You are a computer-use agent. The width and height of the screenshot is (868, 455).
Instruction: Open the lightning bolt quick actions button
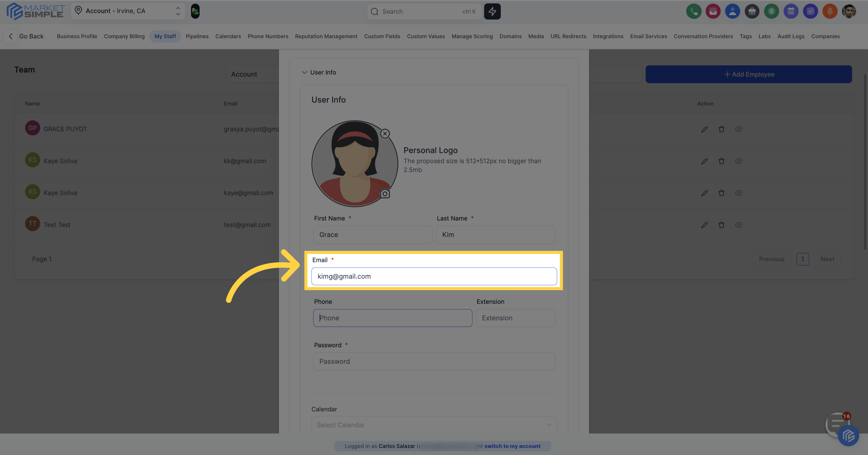tap(492, 12)
